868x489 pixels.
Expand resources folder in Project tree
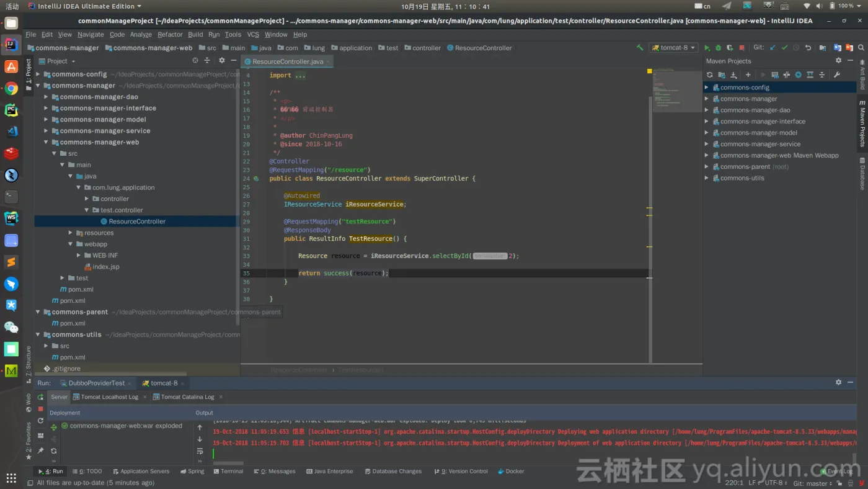pyautogui.click(x=71, y=233)
